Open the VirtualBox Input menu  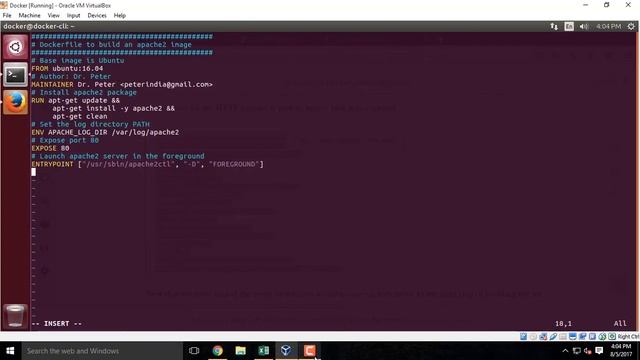pyautogui.click(x=73, y=16)
